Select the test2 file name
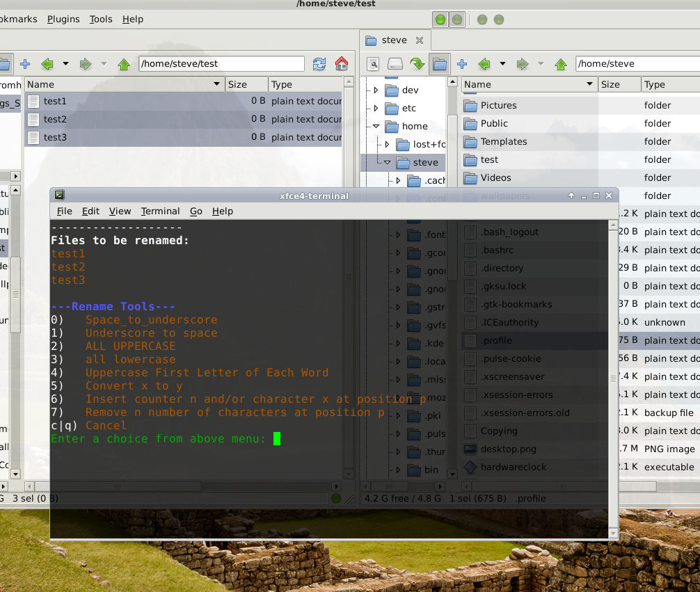This screenshot has width=700, height=592. click(x=55, y=119)
